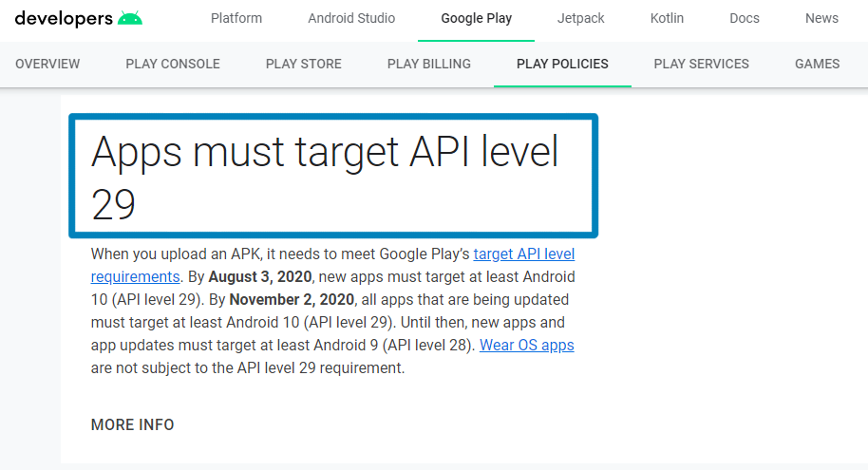Click the bold date November 2, 2020
The width and height of the screenshot is (868, 470).
tap(292, 299)
